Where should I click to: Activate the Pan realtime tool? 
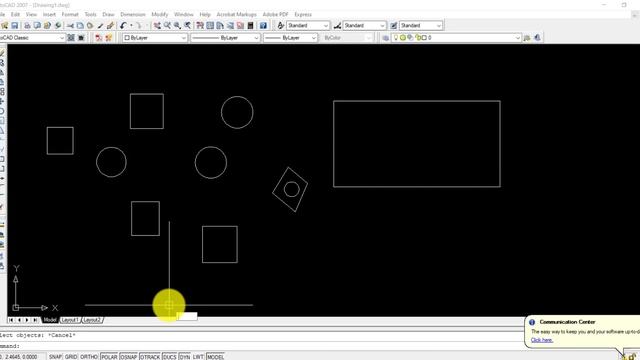tap(157, 25)
